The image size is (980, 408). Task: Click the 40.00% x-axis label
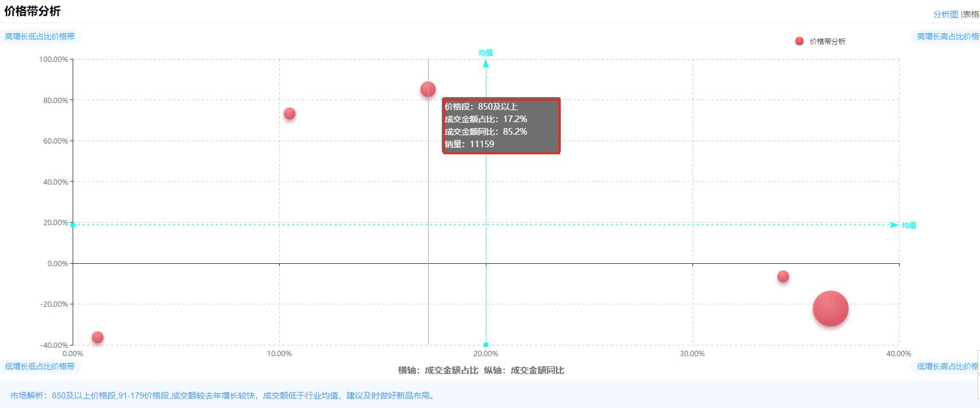(x=898, y=353)
